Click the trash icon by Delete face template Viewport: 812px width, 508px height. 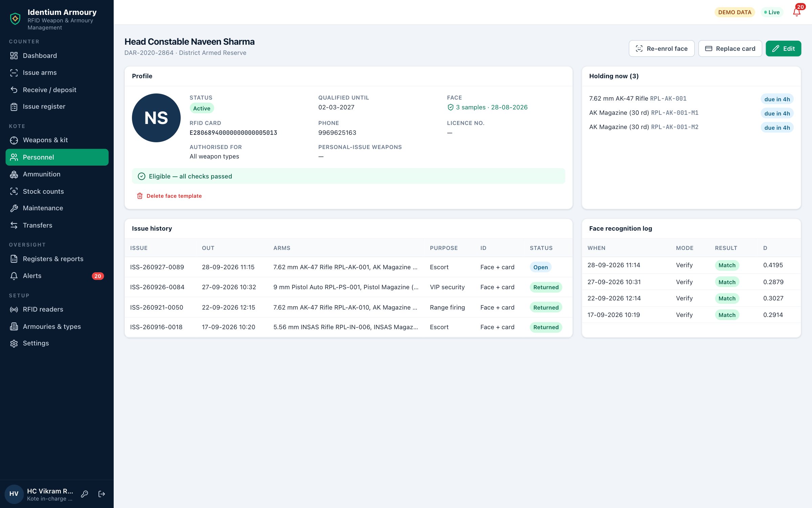[x=140, y=196]
